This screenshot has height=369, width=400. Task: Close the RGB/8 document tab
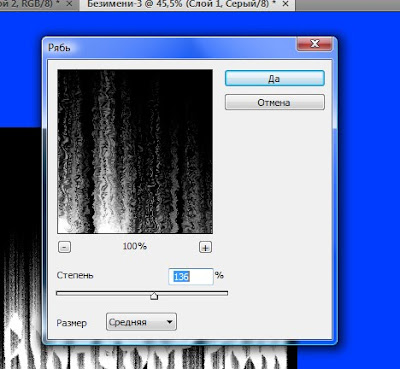pos(69,4)
